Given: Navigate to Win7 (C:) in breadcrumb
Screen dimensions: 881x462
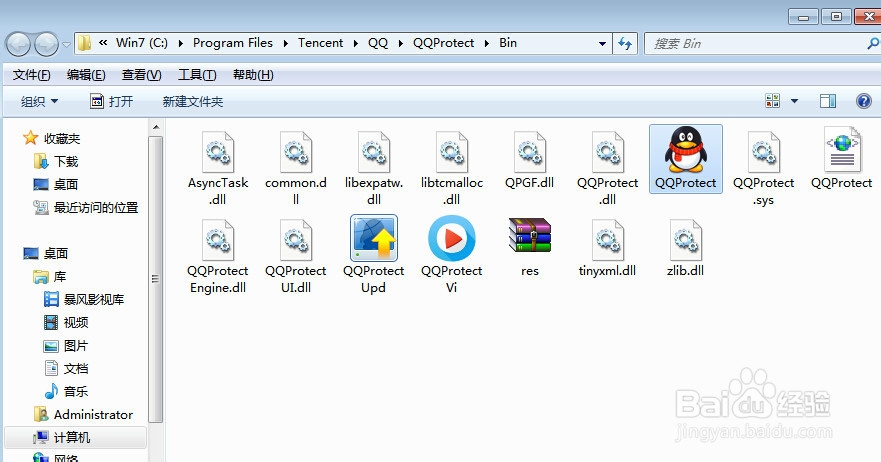Looking at the screenshot, I should pyautogui.click(x=142, y=43).
